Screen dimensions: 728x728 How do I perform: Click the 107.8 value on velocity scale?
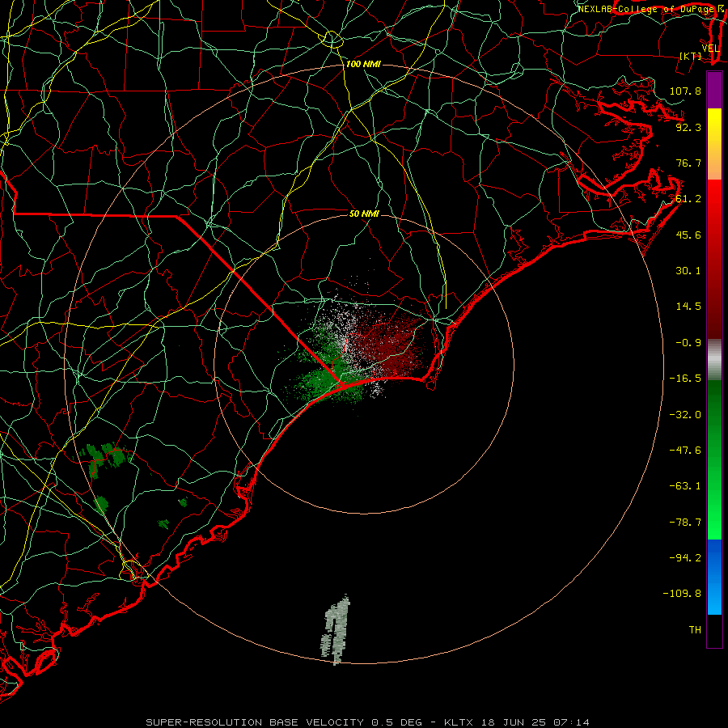685,91
